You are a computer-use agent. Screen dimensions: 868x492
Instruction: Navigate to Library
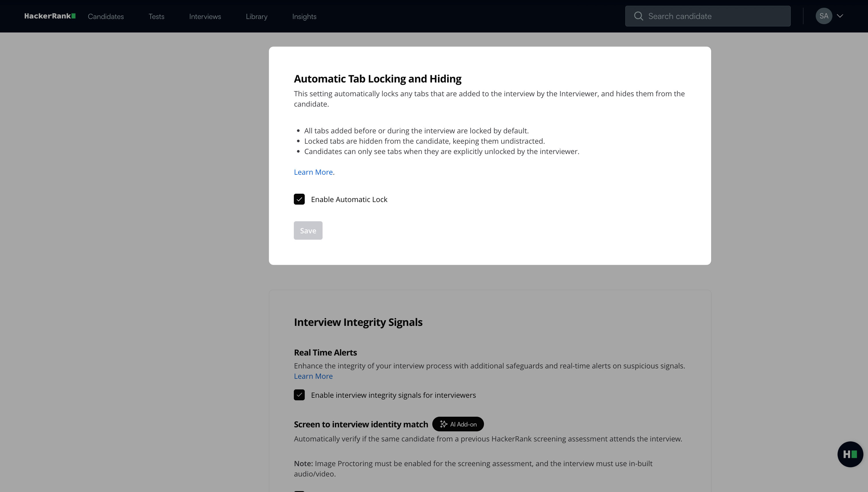tap(256, 17)
